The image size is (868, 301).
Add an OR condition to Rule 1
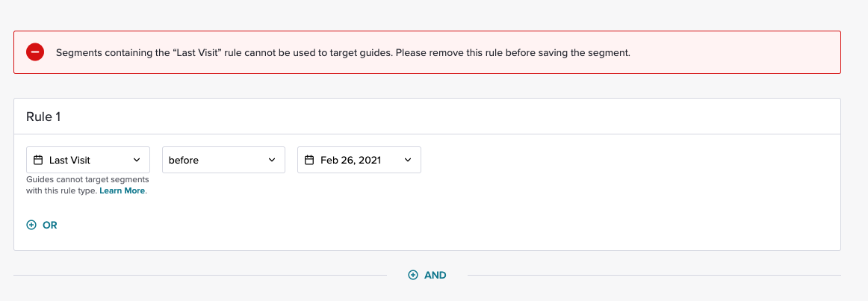coord(42,226)
